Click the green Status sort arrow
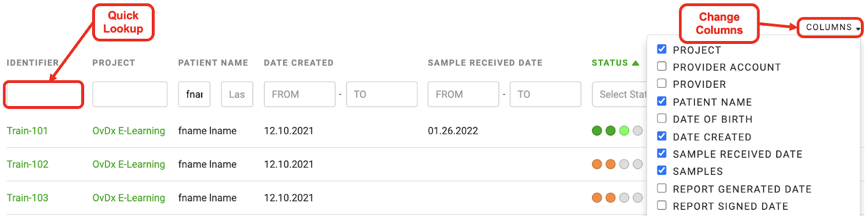This screenshot has width=868, height=216. tap(635, 63)
